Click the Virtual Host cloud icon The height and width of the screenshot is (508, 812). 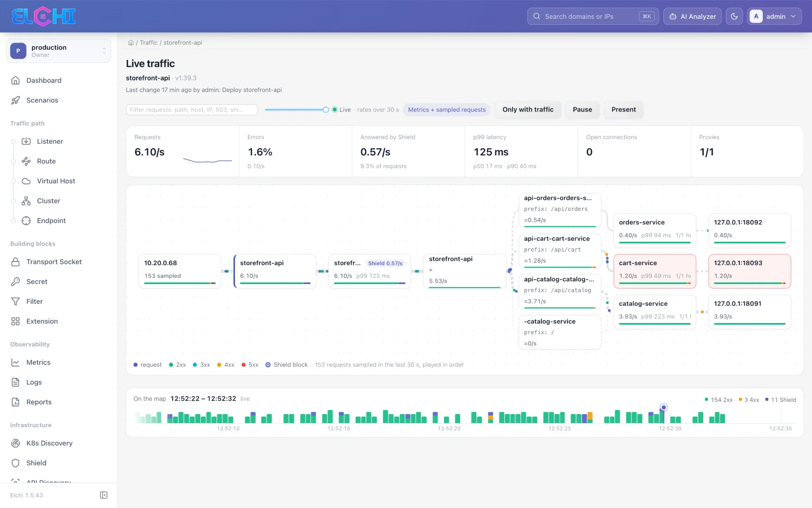26,181
